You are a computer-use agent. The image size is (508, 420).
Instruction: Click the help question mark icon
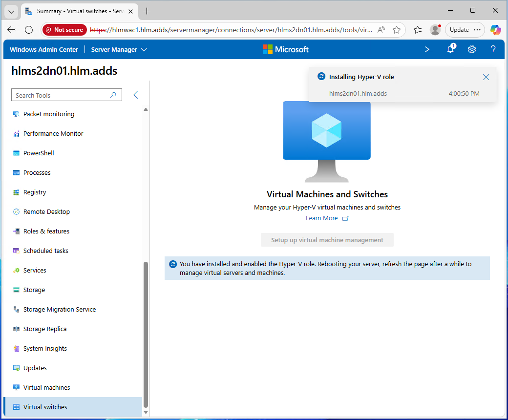(493, 49)
